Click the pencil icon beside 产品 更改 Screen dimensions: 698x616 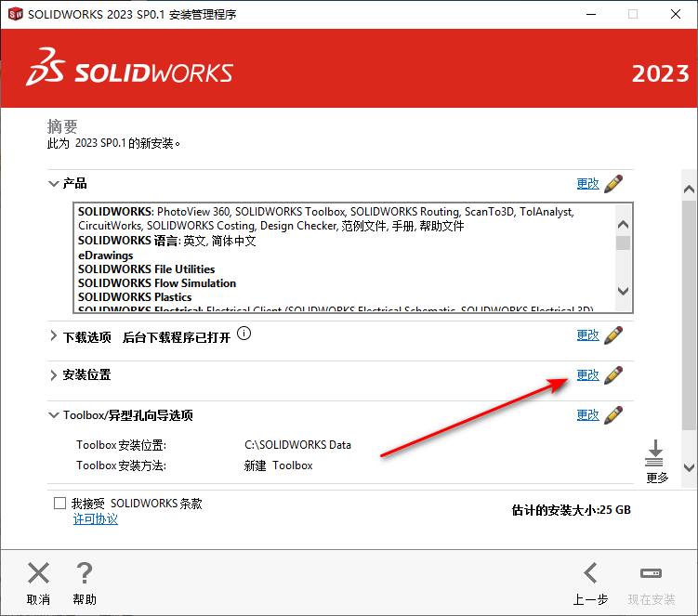[613, 183]
